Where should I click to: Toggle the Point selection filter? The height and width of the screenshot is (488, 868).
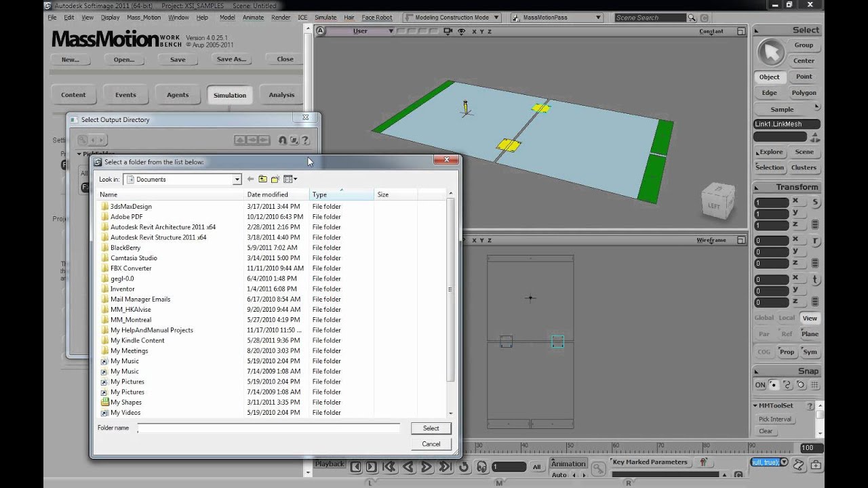(x=804, y=77)
